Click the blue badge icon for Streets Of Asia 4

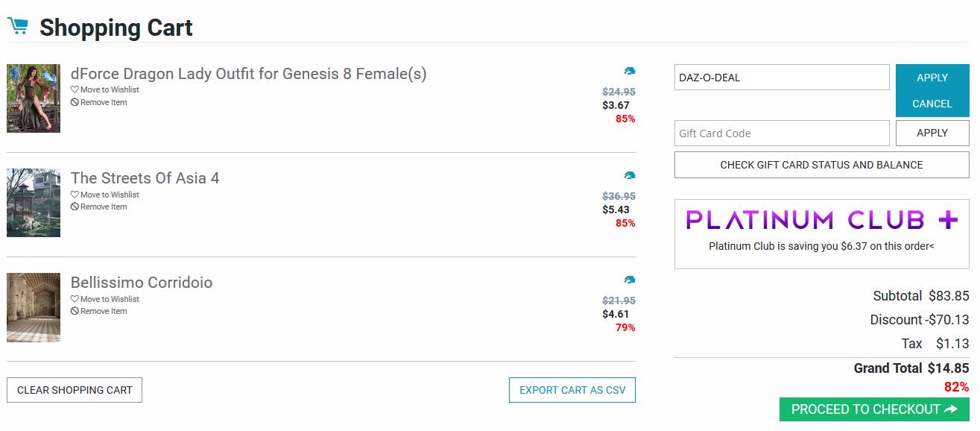tap(630, 176)
